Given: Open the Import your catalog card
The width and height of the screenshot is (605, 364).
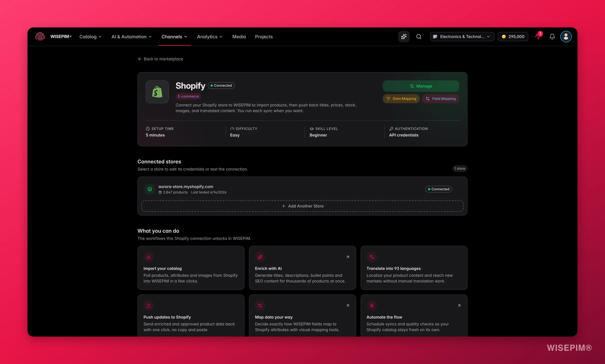Looking at the screenshot, I should tap(191, 268).
